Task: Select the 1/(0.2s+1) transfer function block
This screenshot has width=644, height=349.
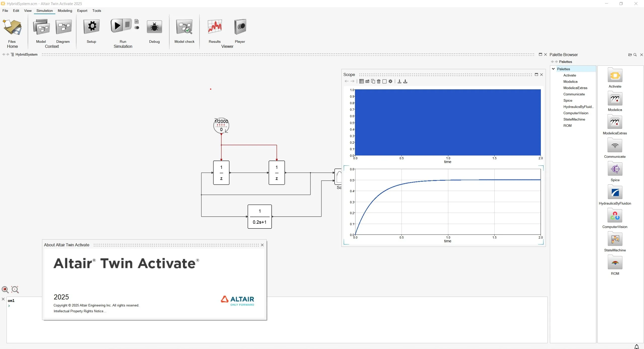Action: (x=260, y=216)
